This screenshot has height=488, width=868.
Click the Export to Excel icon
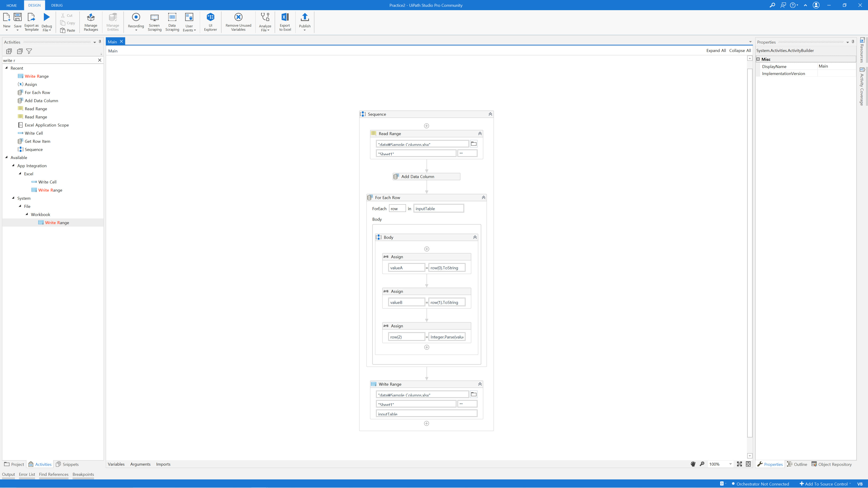pyautogui.click(x=285, y=17)
